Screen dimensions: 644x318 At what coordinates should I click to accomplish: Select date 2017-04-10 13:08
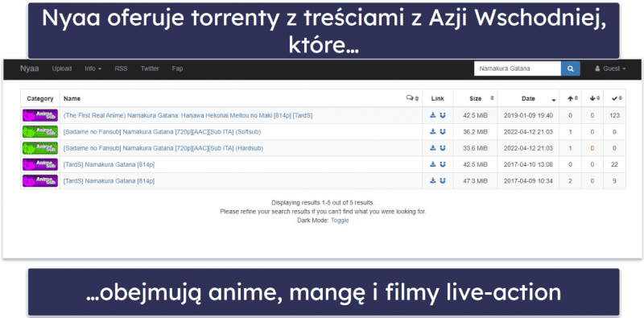[528, 164]
